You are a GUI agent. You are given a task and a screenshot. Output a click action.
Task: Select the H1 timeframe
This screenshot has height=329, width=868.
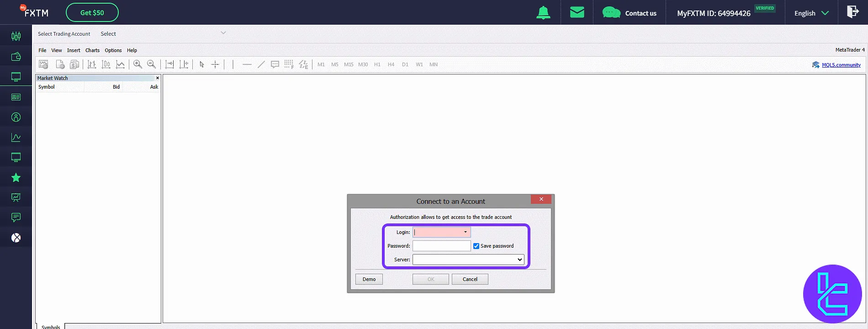377,64
